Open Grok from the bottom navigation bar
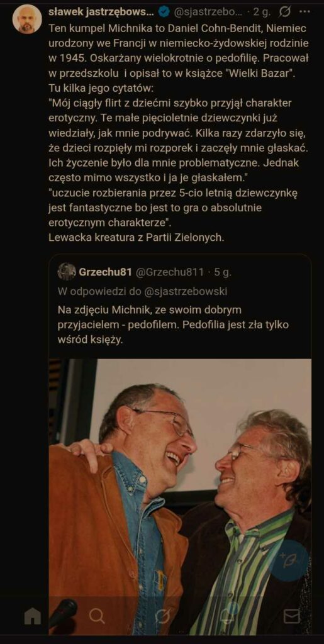The image size is (324, 644). pos(162,616)
